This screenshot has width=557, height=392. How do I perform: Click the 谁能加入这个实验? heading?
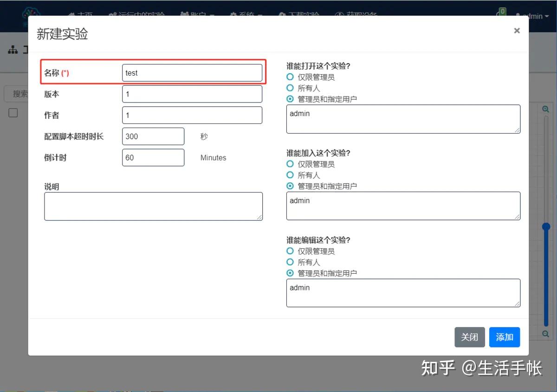318,153
